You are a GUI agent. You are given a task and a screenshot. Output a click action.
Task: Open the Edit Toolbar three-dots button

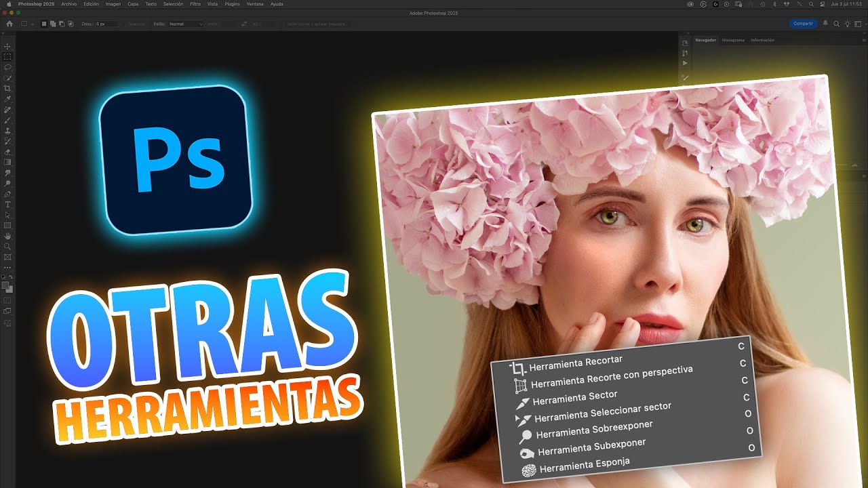(8, 267)
